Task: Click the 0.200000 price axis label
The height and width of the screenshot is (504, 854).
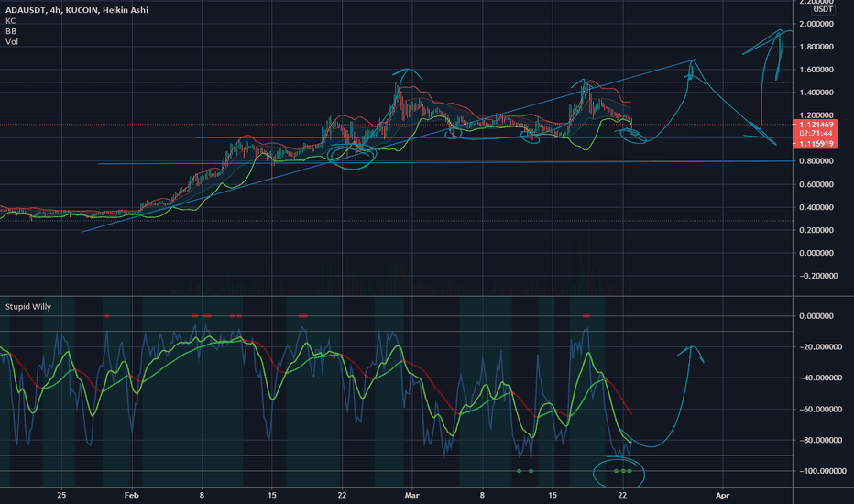Action: coord(816,230)
